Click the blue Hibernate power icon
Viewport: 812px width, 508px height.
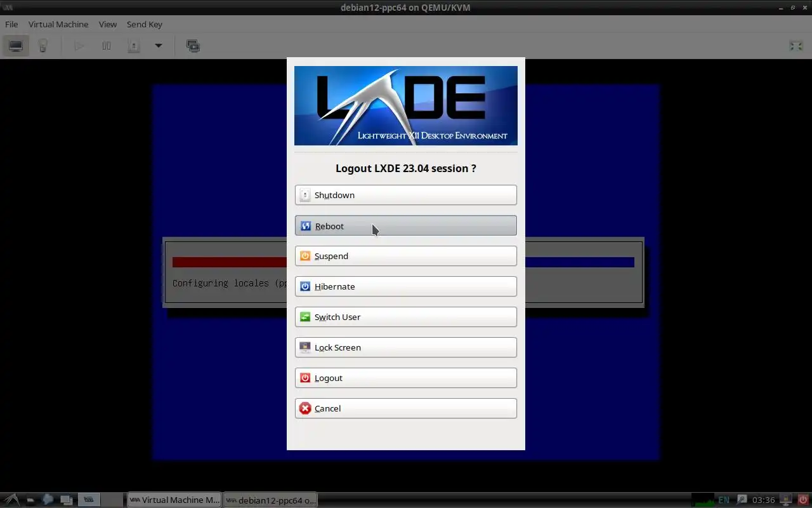click(305, 286)
